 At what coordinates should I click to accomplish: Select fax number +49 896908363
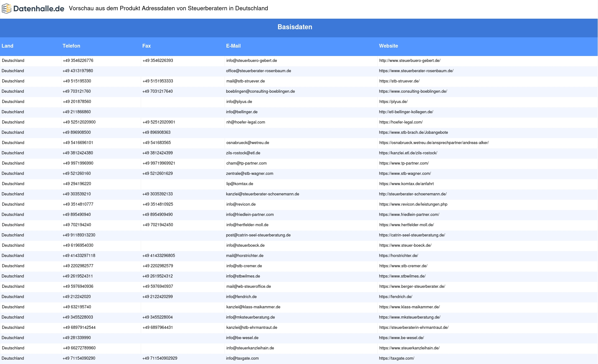pyautogui.click(x=156, y=133)
